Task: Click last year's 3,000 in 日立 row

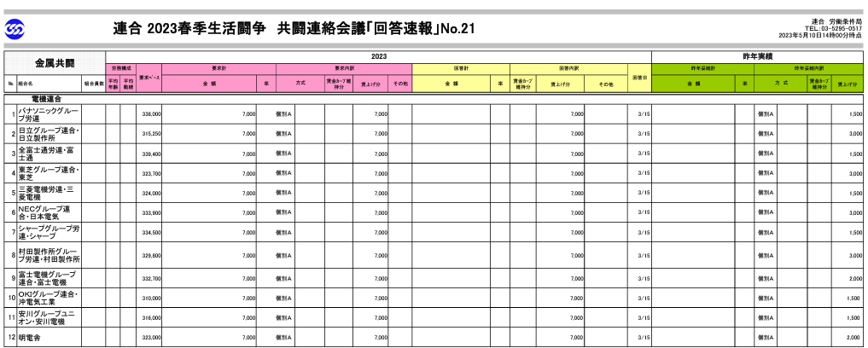Action: point(855,133)
